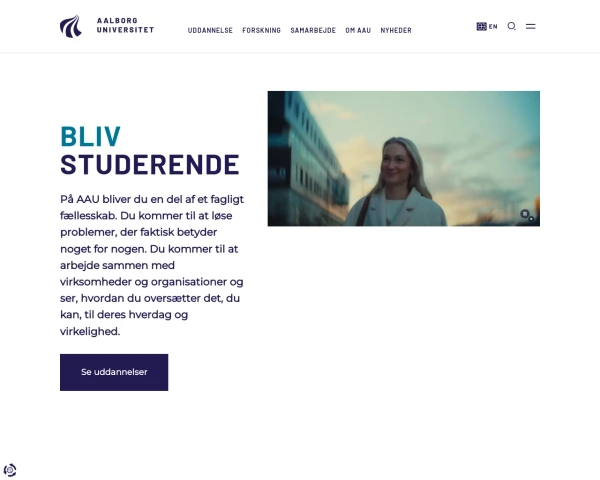600x480 pixels.
Task: Open the Om AAU menu
Action: [358, 30]
